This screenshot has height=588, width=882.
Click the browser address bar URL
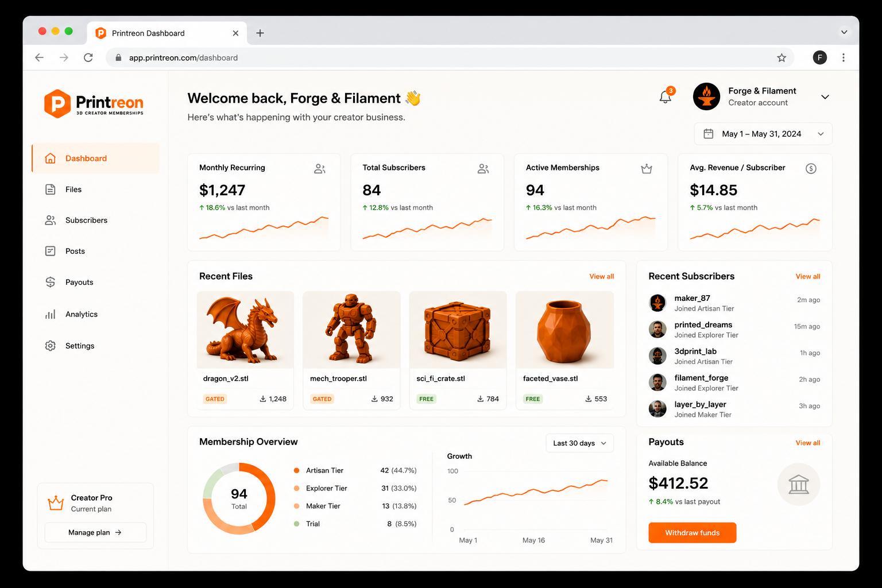pyautogui.click(x=183, y=58)
